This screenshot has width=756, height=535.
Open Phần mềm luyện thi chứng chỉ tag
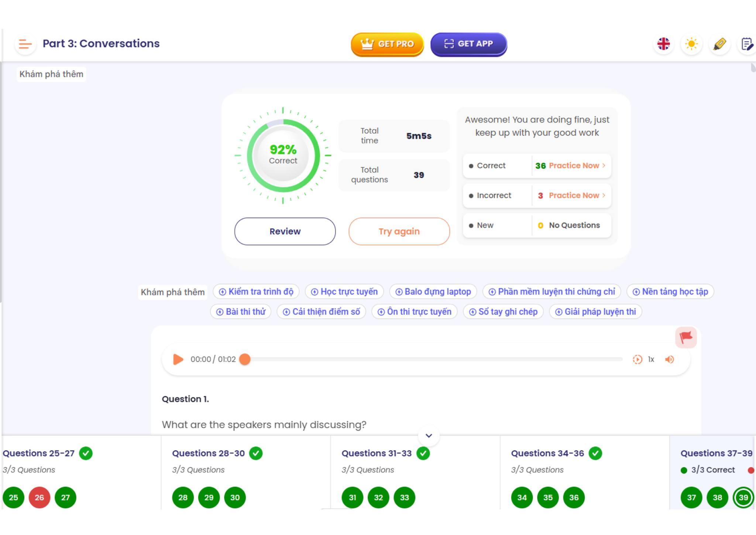click(x=552, y=292)
